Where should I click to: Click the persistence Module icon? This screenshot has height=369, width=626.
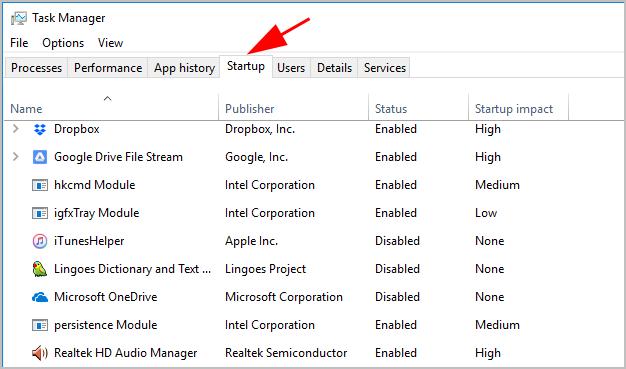40,325
